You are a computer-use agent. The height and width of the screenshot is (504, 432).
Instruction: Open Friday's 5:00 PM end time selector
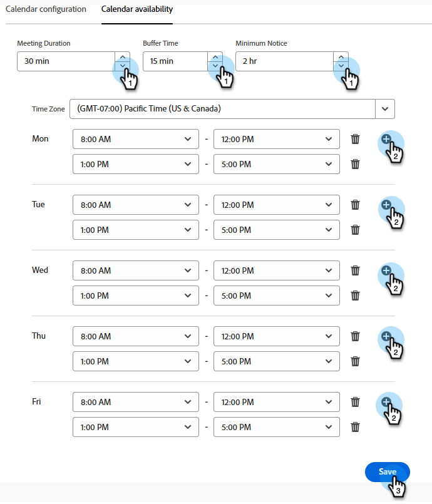(276, 427)
